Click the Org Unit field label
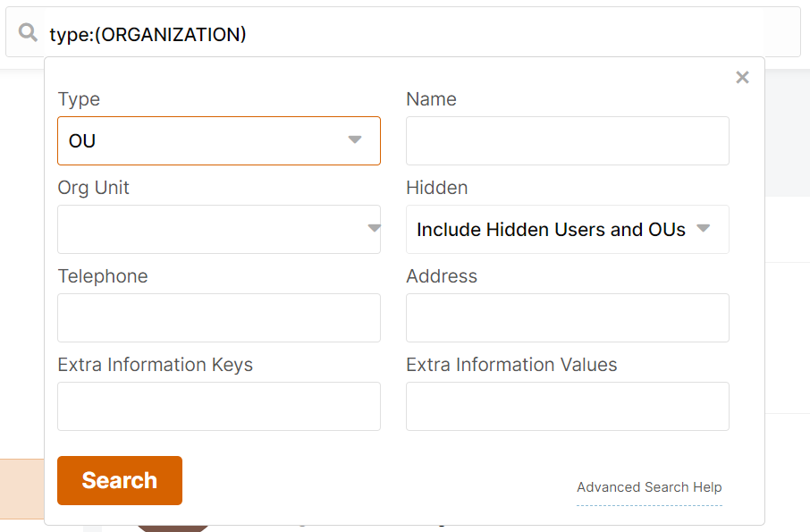810x532 pixels. (94, 188)
